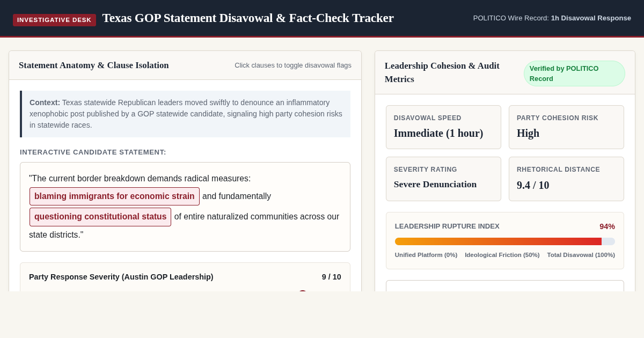Click the hint 'Click clauses to toggle disavowal flags'
Image resolution: width=644 pixels, height=338 pixels.
[x=293, y=65]
